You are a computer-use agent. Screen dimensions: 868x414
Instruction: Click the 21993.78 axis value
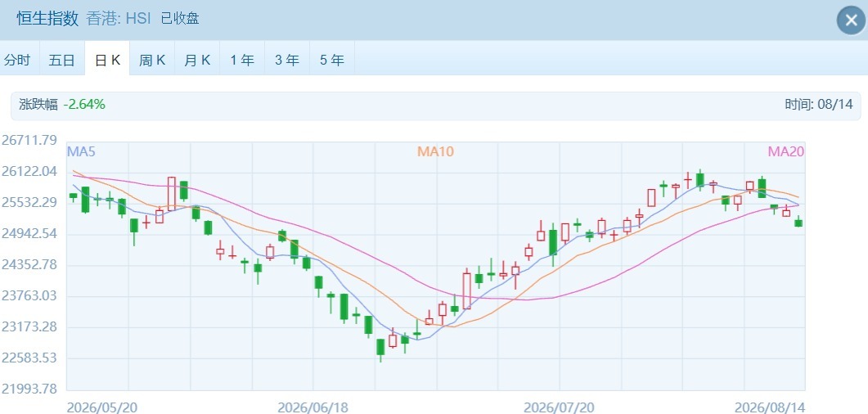[x=29, y=389]
